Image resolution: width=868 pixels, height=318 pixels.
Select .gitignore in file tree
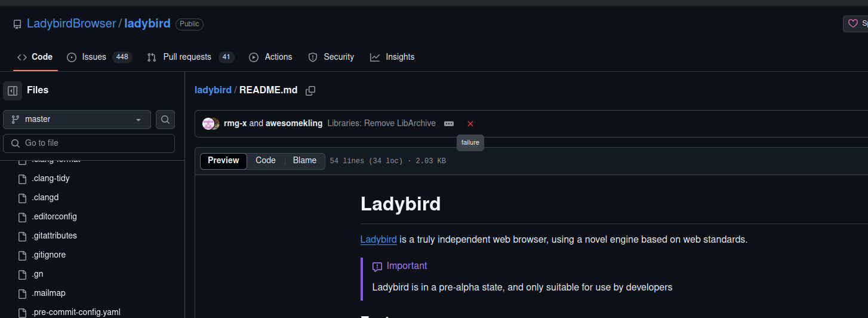click(48, 255)
